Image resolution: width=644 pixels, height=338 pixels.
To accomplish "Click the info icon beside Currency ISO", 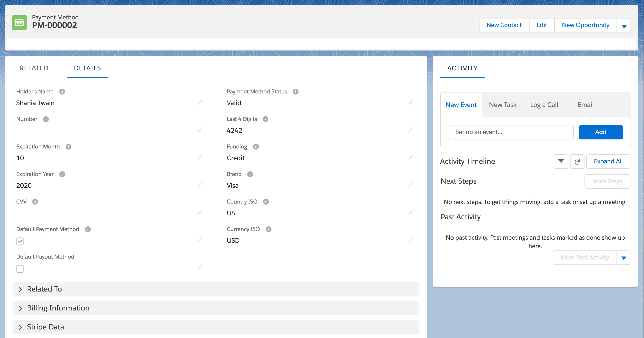I will coord(268,229).
